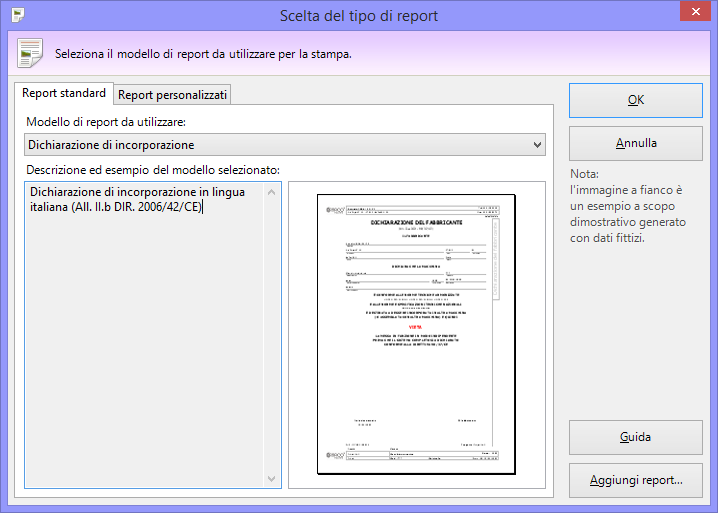The image size is (718, 513).
Task: Click the Seleziona il modello di report instruction
Action: point(203,54)
